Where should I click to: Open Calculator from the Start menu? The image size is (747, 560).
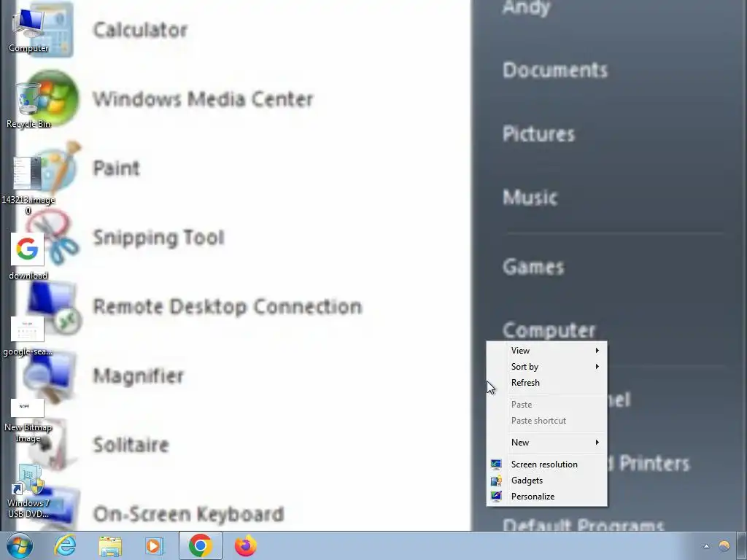[141, 30]
